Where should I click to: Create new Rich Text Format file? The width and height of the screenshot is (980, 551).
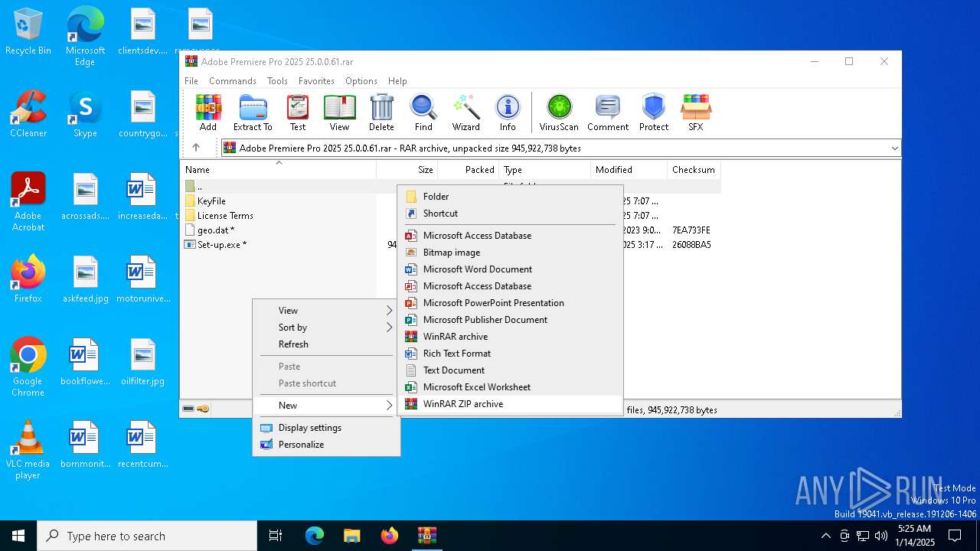[510, 353]
